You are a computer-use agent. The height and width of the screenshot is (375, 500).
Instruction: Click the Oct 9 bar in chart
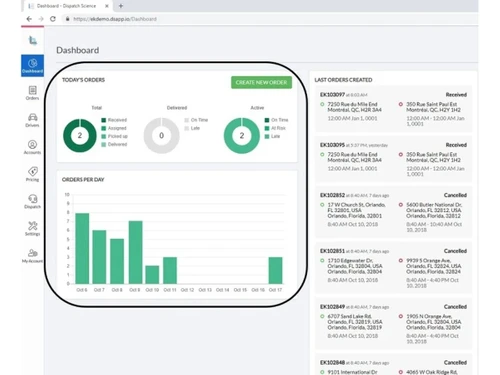(135, 252)
